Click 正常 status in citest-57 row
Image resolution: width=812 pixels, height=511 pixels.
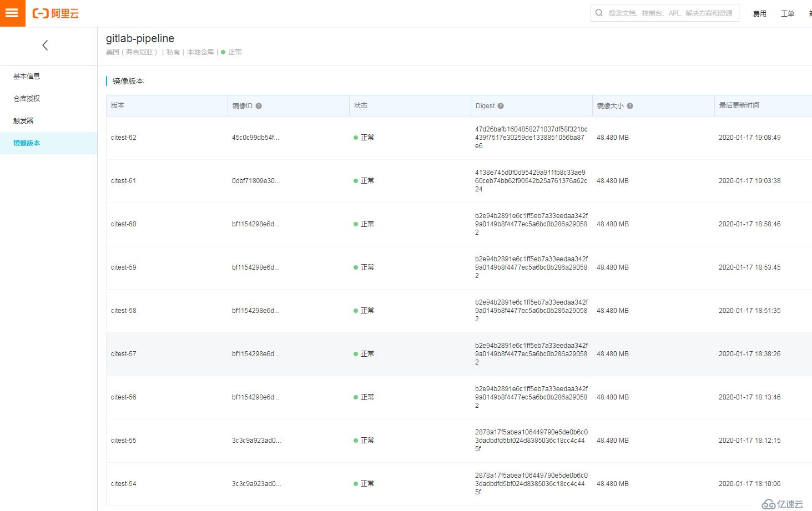coord(364,354)
